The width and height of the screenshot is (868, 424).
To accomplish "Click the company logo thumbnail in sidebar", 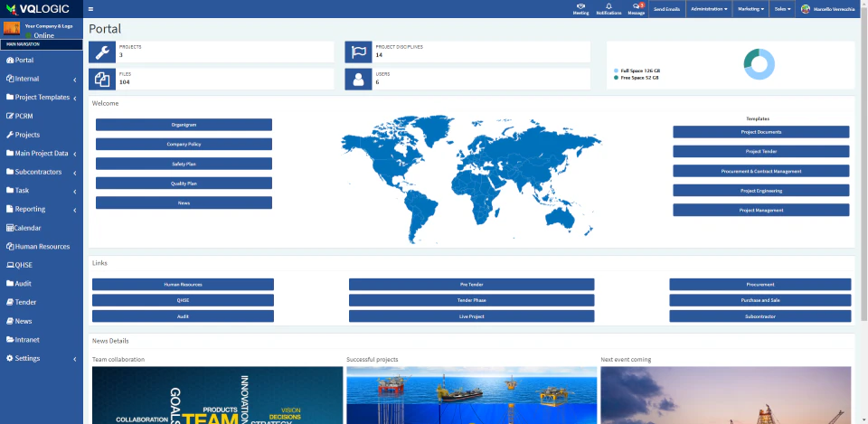I will [12, 28].
